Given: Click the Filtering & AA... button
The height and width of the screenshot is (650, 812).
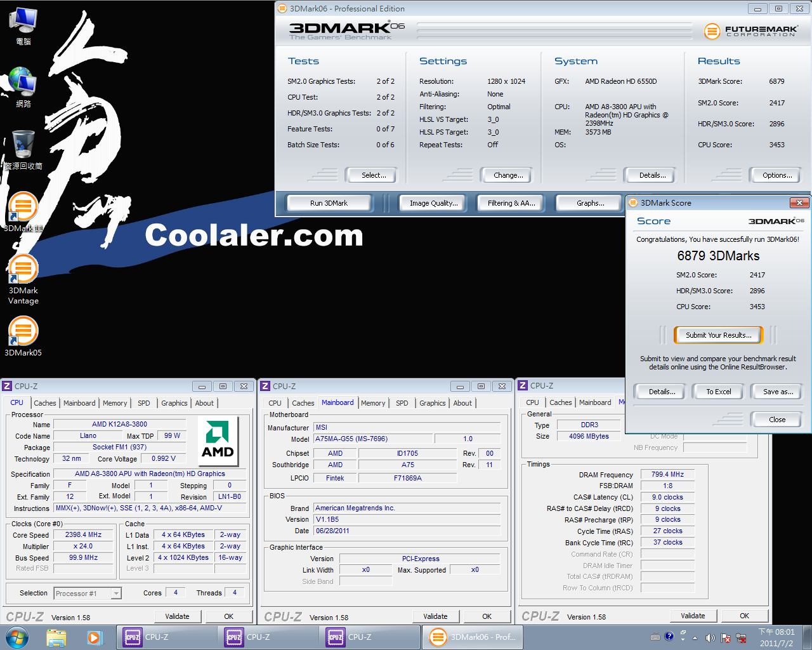Looking at the screenshot, I should pyautogui.click(x=509, y=203).
